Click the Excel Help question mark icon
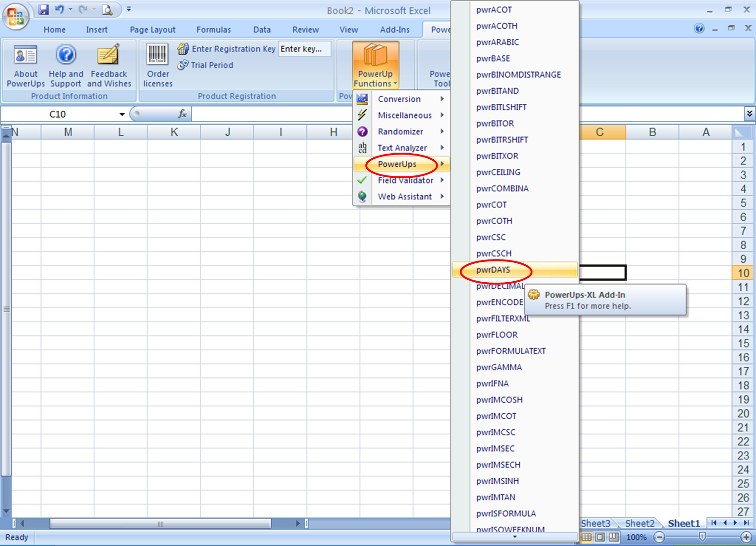This screenshot has height=546, width=756. [x=699, y=28]
